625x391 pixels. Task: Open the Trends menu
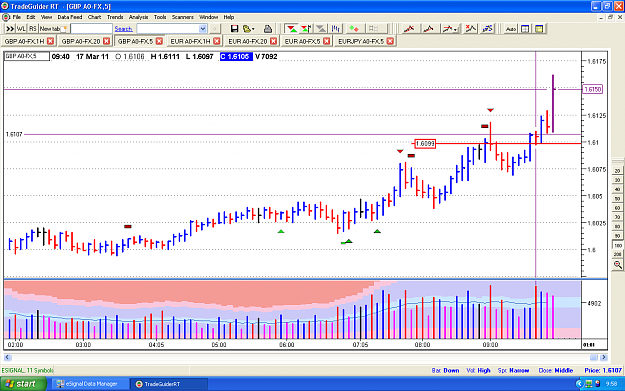click(x=115, y=17)
